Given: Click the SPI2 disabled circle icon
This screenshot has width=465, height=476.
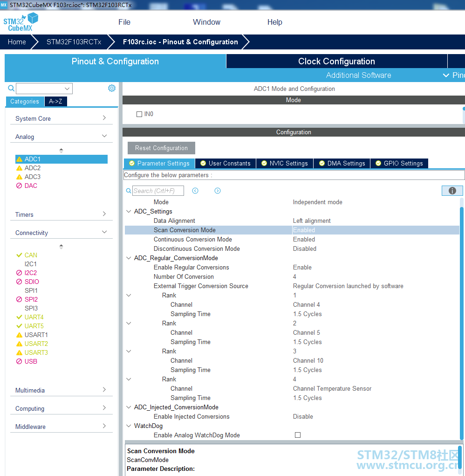Looking at the screenshot, I should tap(19, 299).
